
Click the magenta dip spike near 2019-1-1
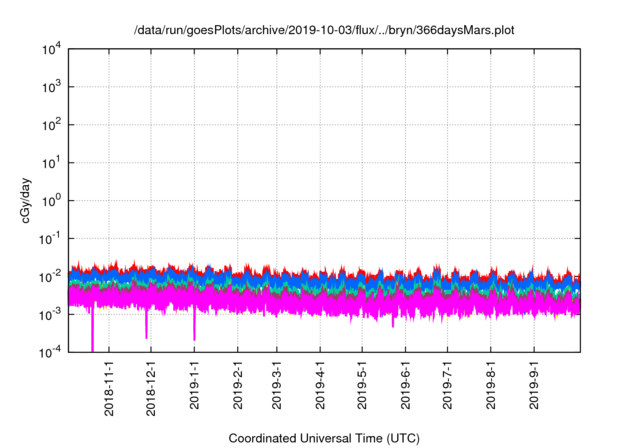(x=194, y=330)
